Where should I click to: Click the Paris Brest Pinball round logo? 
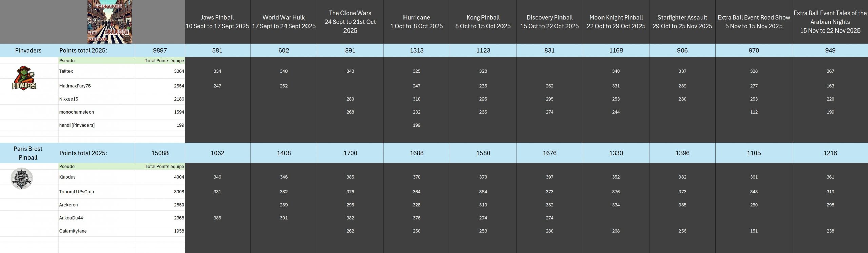tap(22, 178)
